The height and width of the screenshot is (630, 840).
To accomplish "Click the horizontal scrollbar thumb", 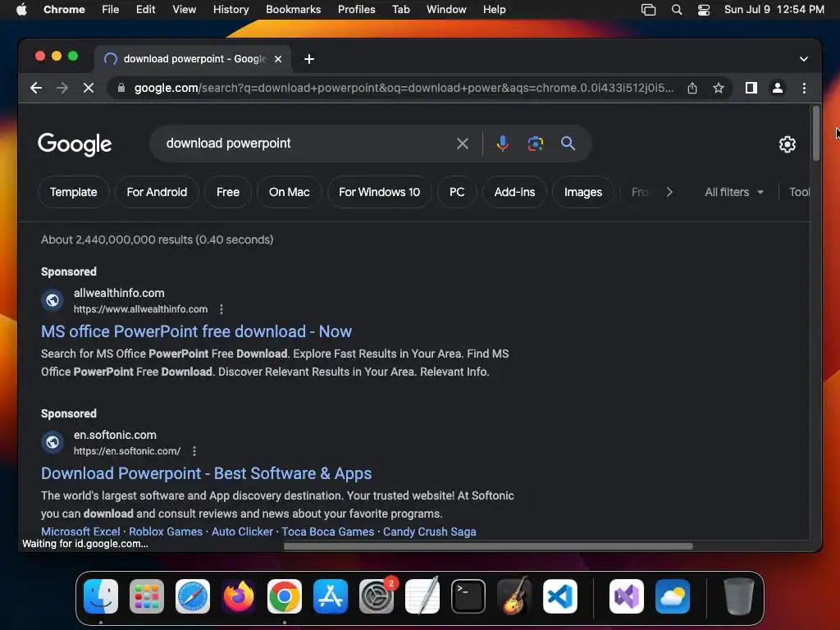I will coord(488,546).
